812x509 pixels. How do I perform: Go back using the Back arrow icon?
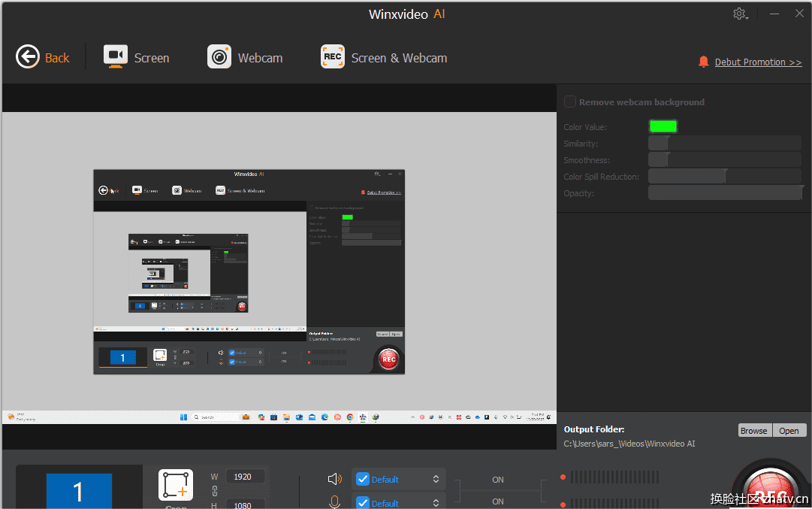(x=28, y=56)
